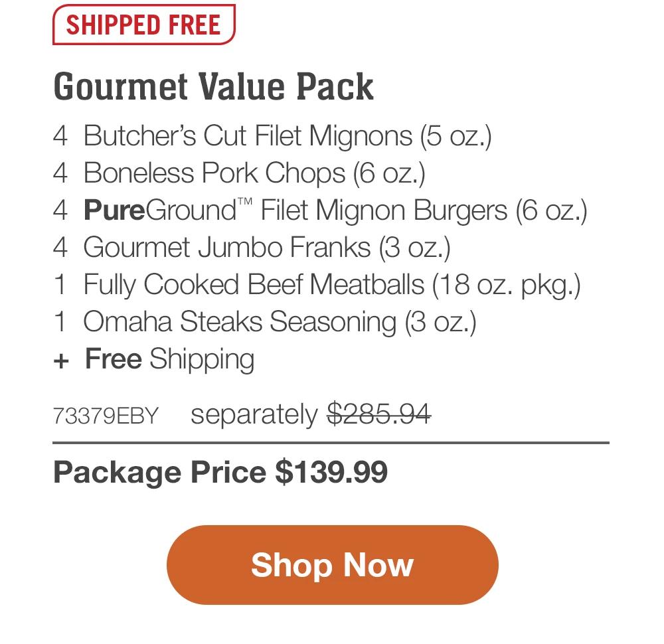664x644 pixels.
Task: Click the quantity 1 beside Omaha Steaks Seasoning
Action: click(x=60, y=321)
